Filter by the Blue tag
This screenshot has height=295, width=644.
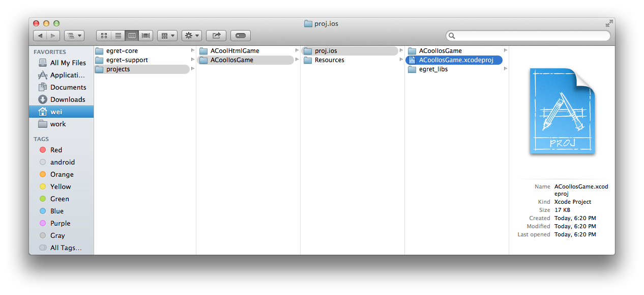point(62,211)
